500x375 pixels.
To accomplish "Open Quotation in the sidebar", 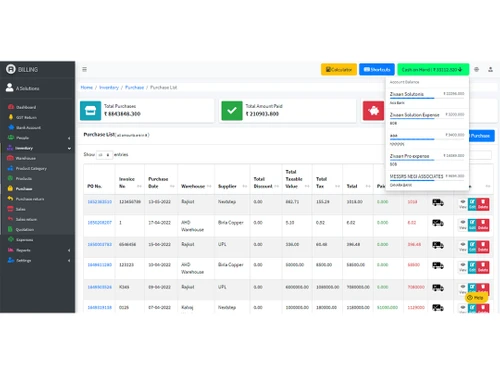I will [x=20, y=229].
